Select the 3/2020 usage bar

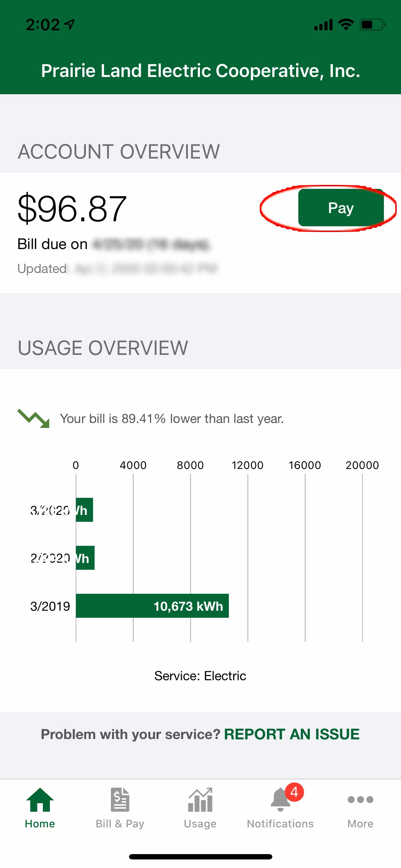point(84,510)
